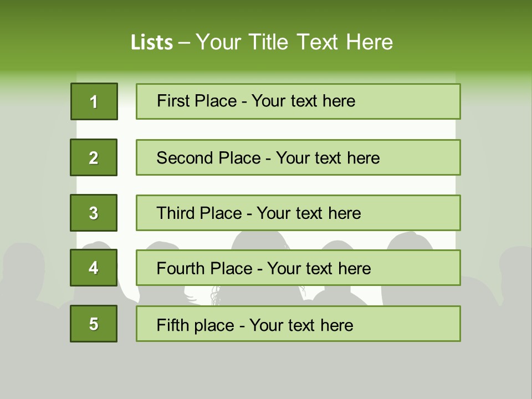Select the number 4 box
Viewport: 532px width, 399px height.
(x=94, y=268)
